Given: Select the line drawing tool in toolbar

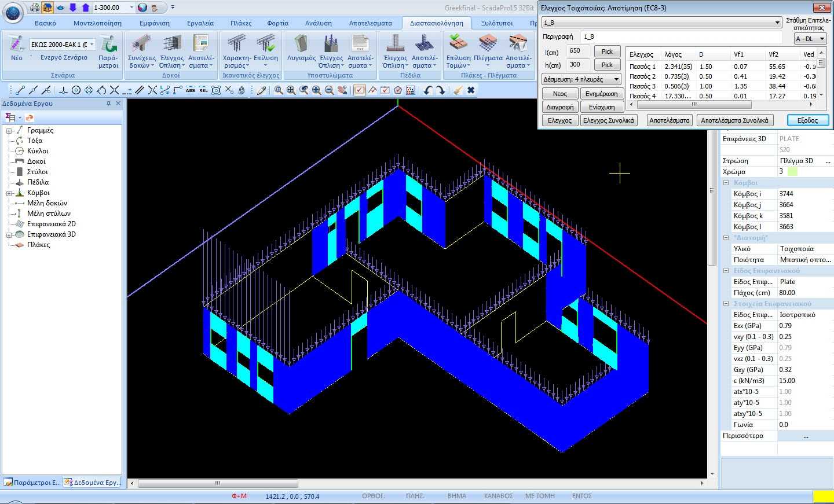Looking at the screenshot, I should [x=20, y=90].
